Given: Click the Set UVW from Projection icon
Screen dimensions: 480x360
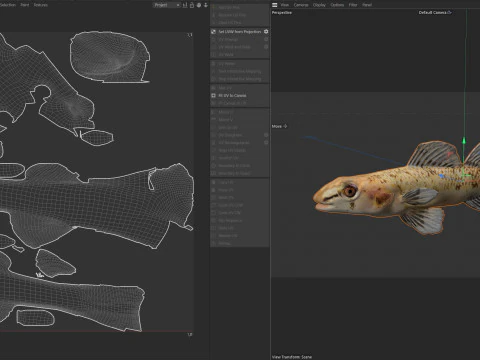Looking at the screenshot, I should coord(214,32).
